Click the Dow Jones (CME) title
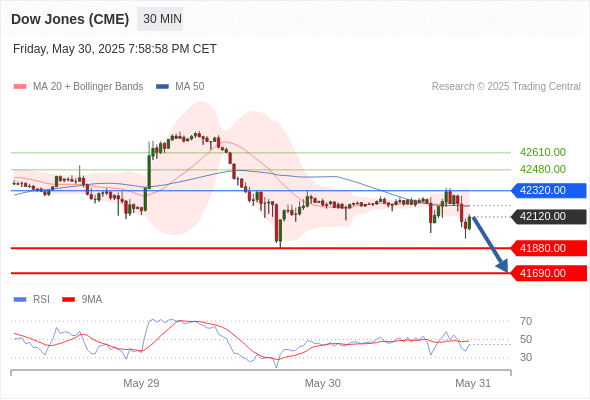This screenshot has height=400, width=590. coord(70,19)
